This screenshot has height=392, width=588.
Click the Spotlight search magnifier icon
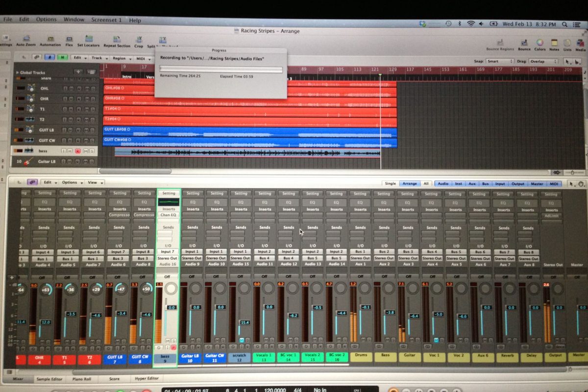[x=565, y=24]
